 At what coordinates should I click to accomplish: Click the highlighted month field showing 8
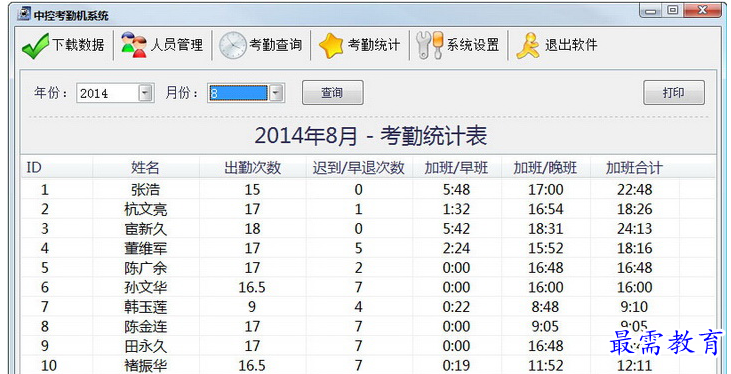(x=238, y=93)
